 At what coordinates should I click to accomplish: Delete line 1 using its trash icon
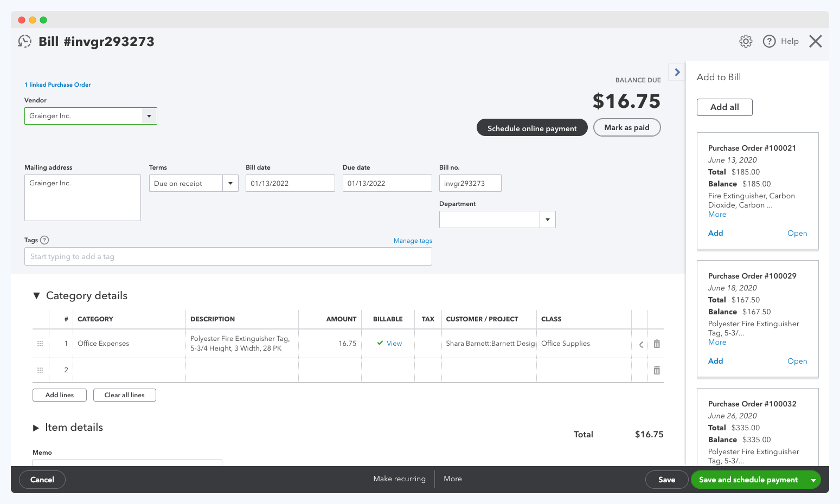[656, 344]
